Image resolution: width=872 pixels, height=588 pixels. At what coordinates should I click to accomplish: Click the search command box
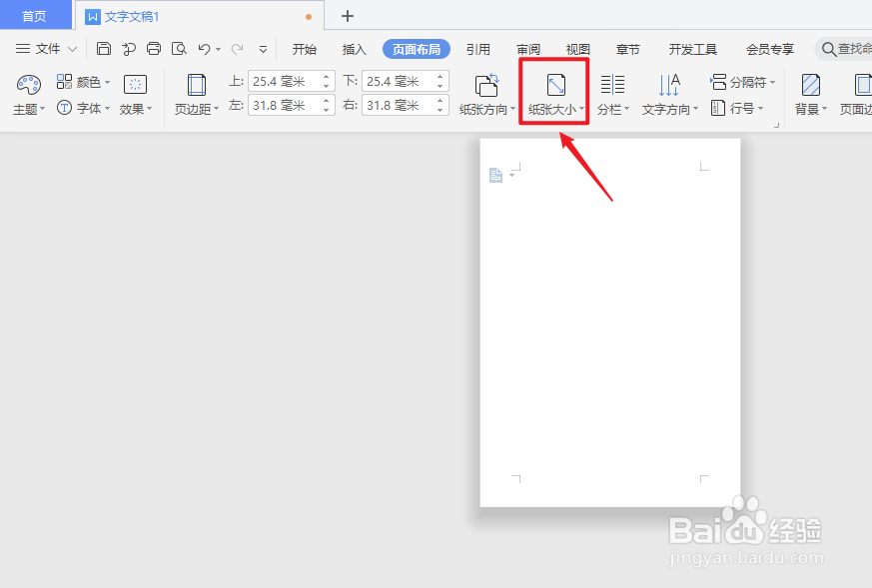tap(844, 49)
